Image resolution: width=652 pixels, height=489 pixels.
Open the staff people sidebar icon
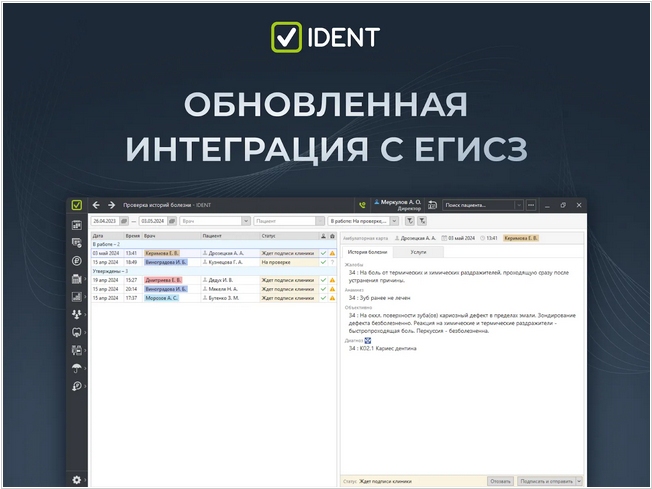(77, 314)
